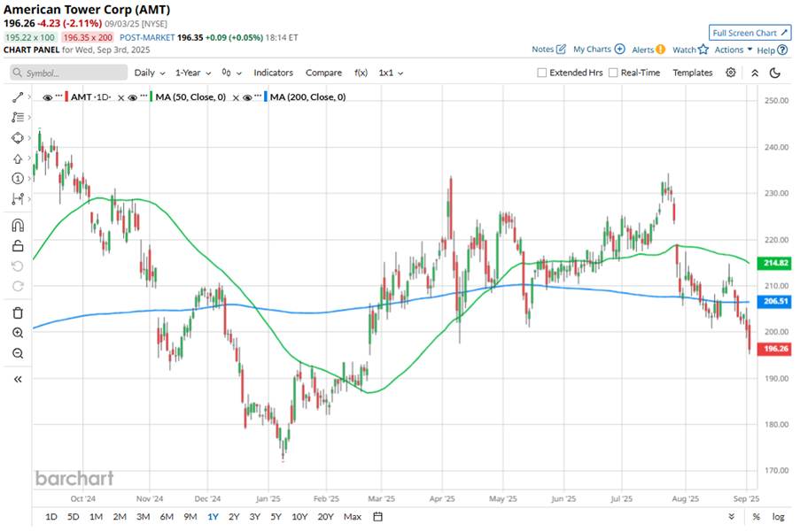Open the Daily frequency dropdown
Screen dimensions: 800x532
pos(150,73)
